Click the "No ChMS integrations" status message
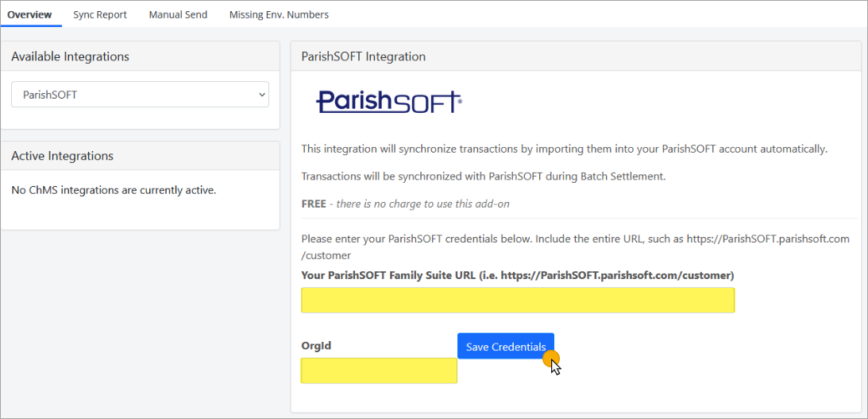The image size is (868, 419). (114, 190)
